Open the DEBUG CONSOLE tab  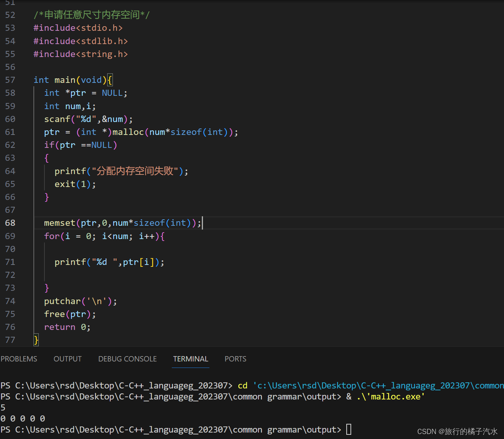[x=127, y=359]
